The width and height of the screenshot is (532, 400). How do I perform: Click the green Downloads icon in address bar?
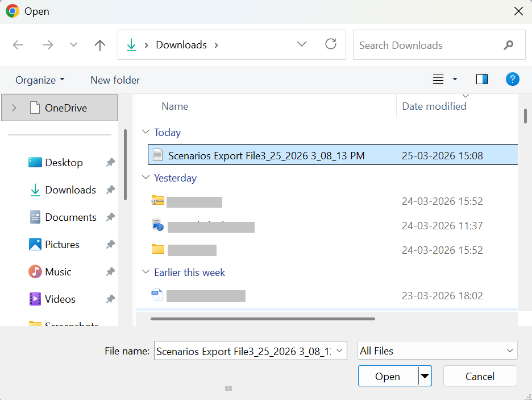[131, 45]
